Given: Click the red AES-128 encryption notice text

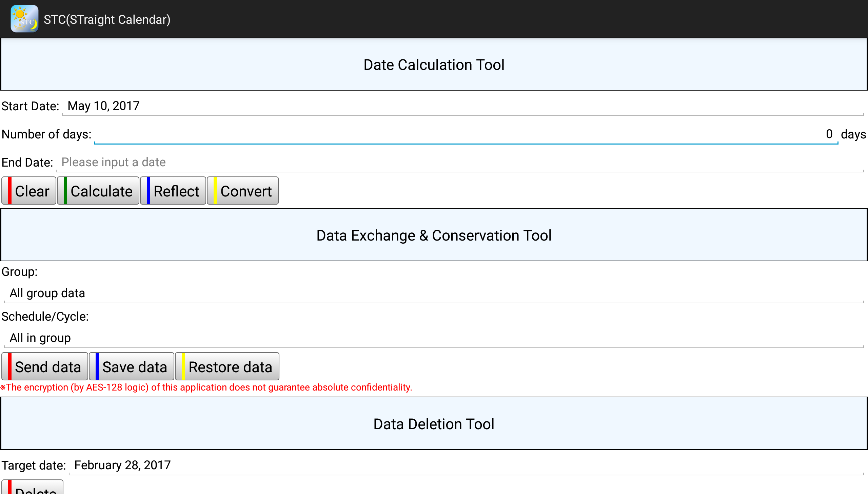Looking at the screenshot, I should click(206, 387).
